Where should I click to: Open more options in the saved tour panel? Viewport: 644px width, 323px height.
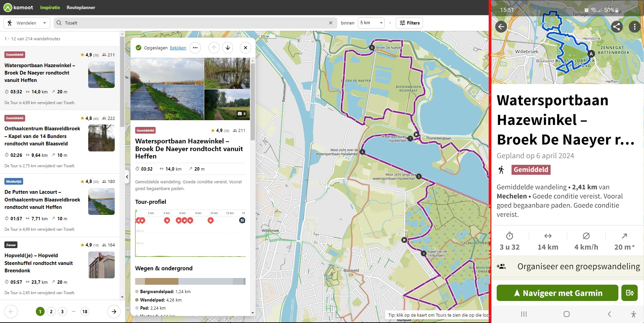click(195, 48)
